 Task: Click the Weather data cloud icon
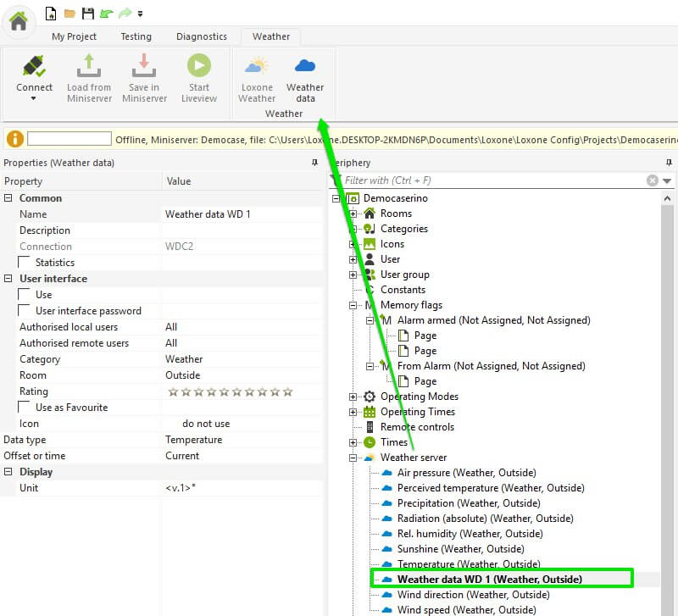[305, 67]
